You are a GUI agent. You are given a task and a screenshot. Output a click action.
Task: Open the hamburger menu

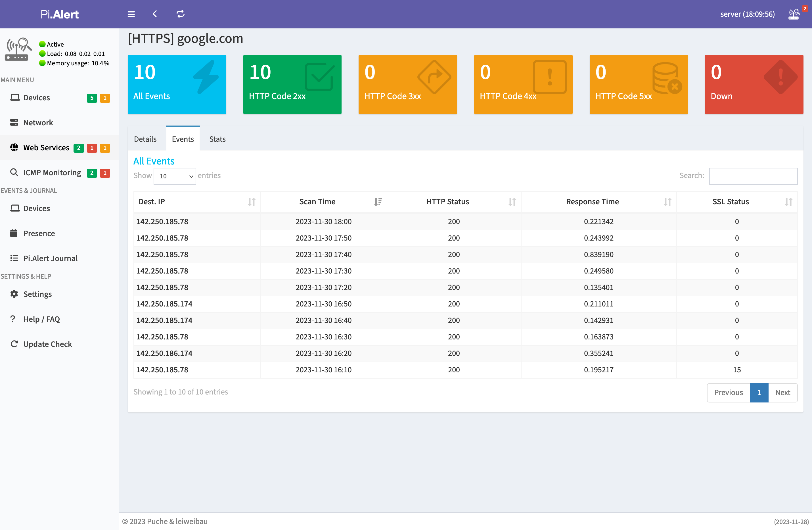[130, 14]
